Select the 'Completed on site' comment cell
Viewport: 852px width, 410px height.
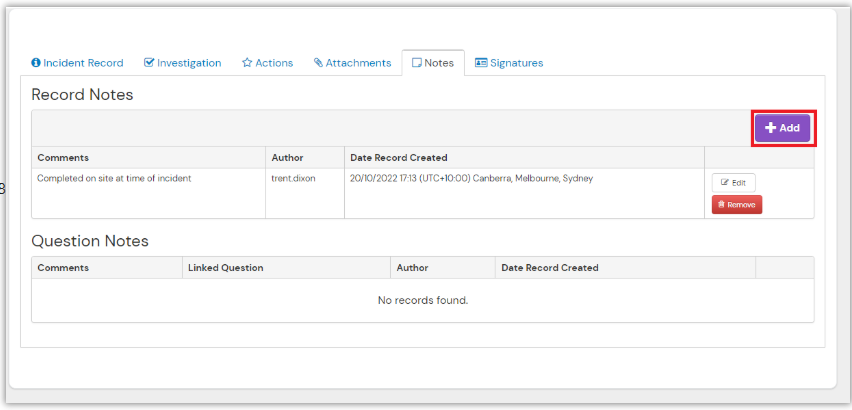[x=114, y=179]
